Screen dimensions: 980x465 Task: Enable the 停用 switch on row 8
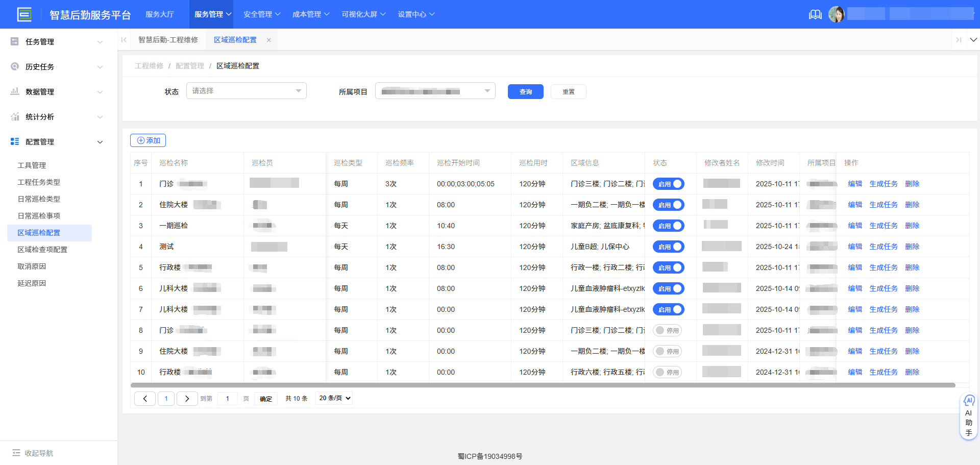(667, 330)
